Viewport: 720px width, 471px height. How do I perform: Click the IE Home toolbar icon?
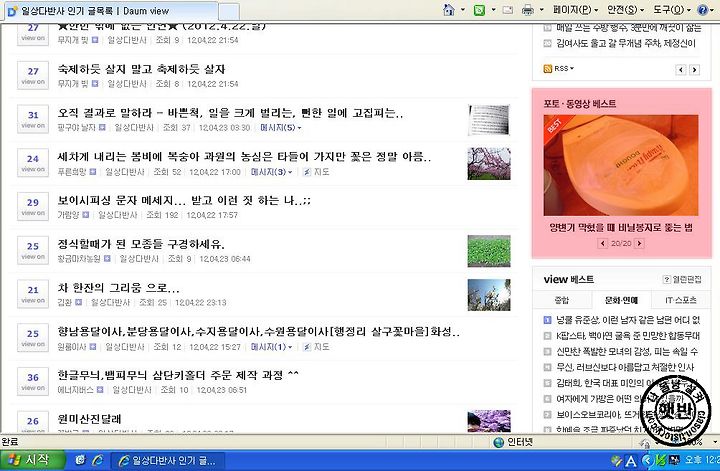449,10
